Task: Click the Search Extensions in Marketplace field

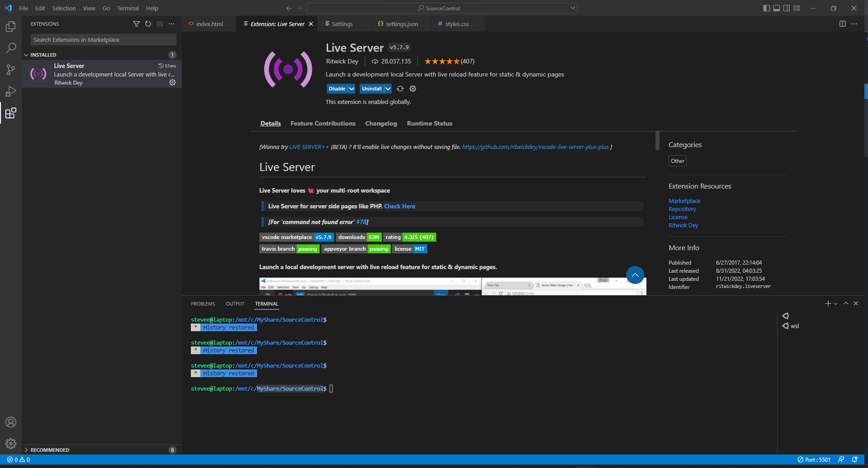Action: coord(103,40)
